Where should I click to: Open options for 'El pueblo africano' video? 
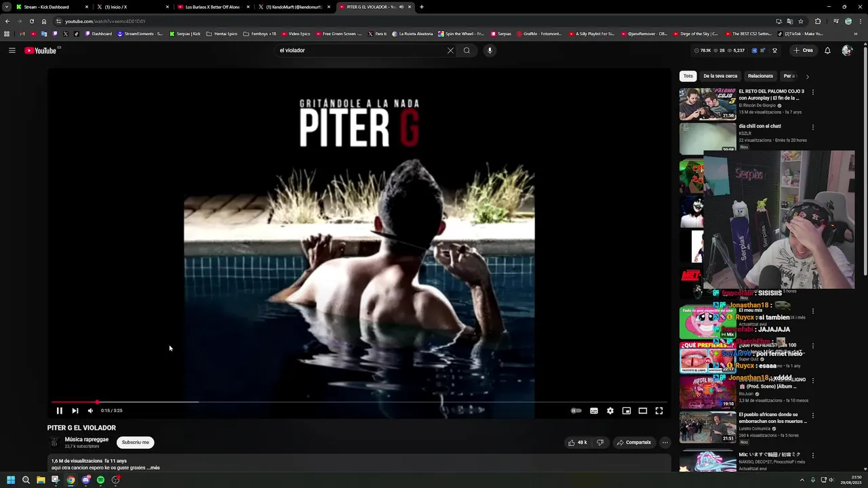[813, 415]
